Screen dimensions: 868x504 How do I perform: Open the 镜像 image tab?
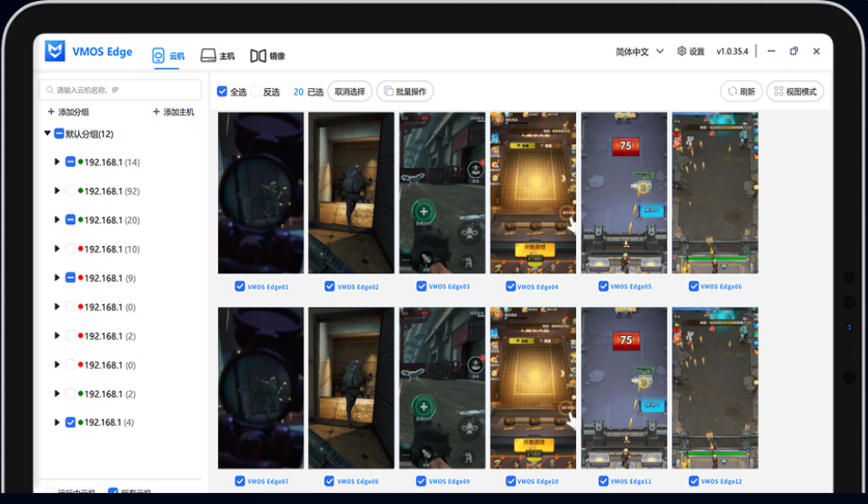(x=267, y=56)
